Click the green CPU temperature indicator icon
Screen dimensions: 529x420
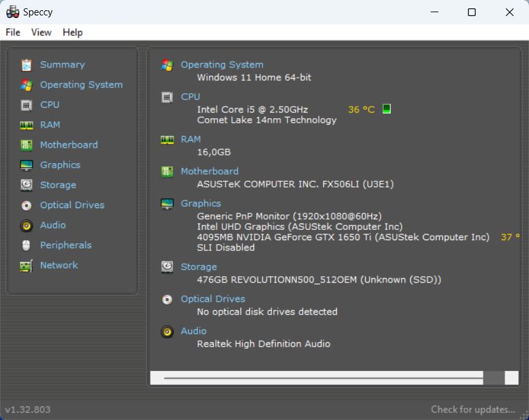387,109
